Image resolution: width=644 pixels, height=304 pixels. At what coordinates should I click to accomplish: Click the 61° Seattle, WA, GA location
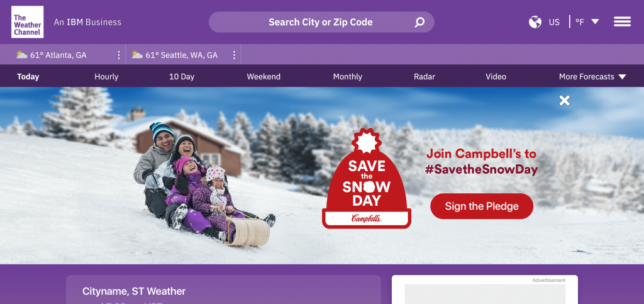pyautogui.click(x=181, y=55)
